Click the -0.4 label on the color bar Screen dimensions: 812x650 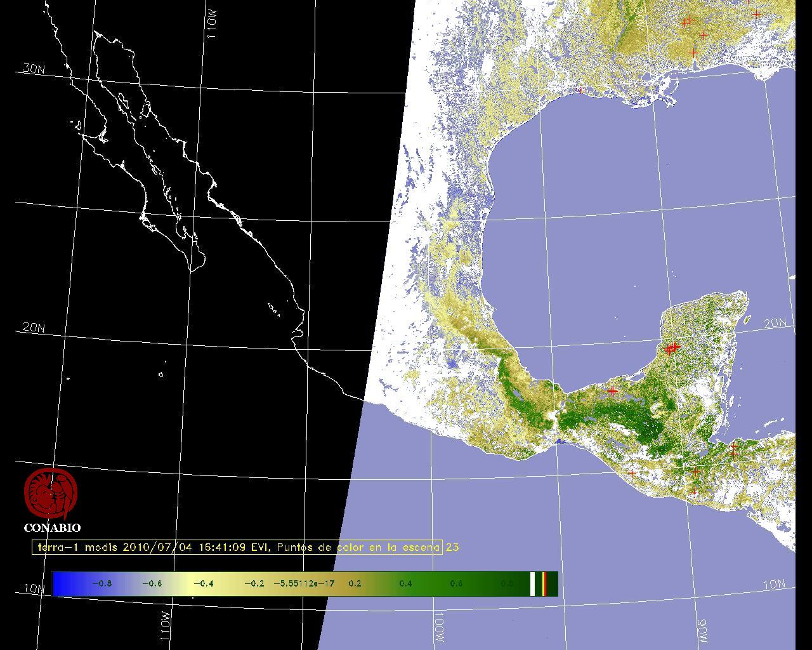[203, 583]
